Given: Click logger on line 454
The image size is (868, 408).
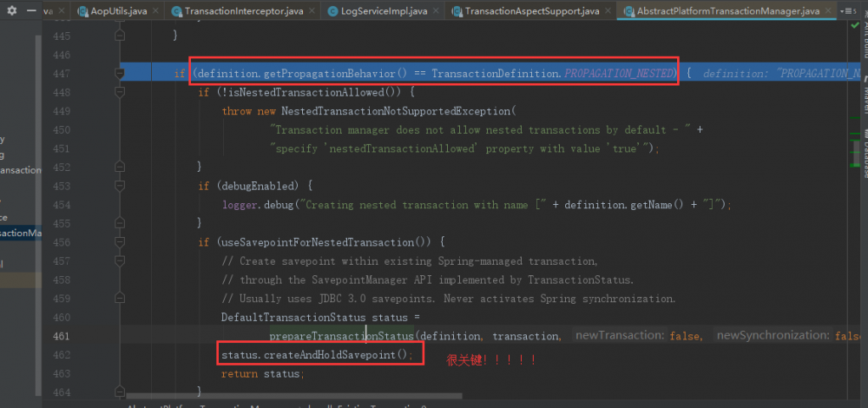Looking at the screenshot, I should [x=240, y=204].
